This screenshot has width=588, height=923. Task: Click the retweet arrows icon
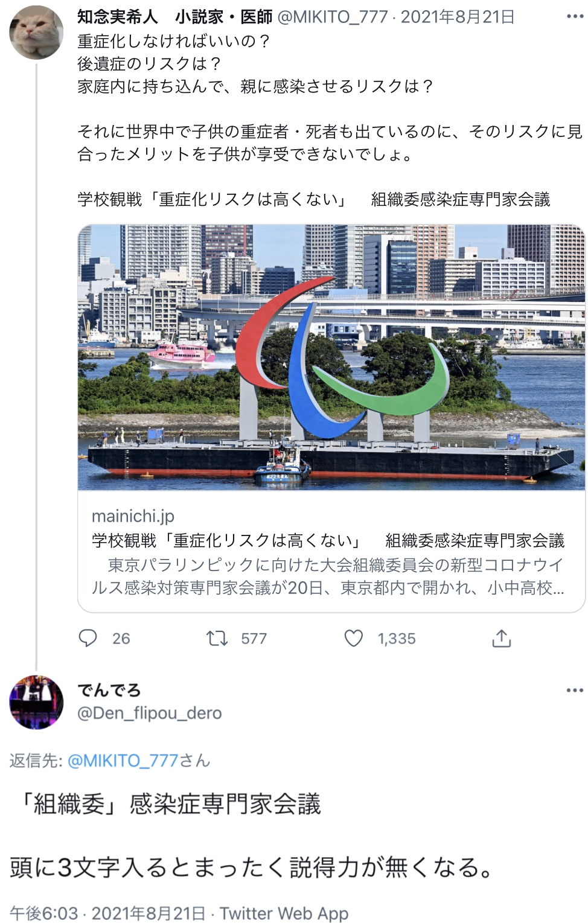(x=217, y=638)
